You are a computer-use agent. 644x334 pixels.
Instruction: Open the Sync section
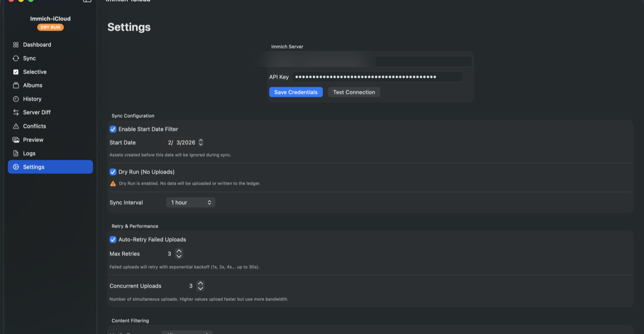[50, 58]
